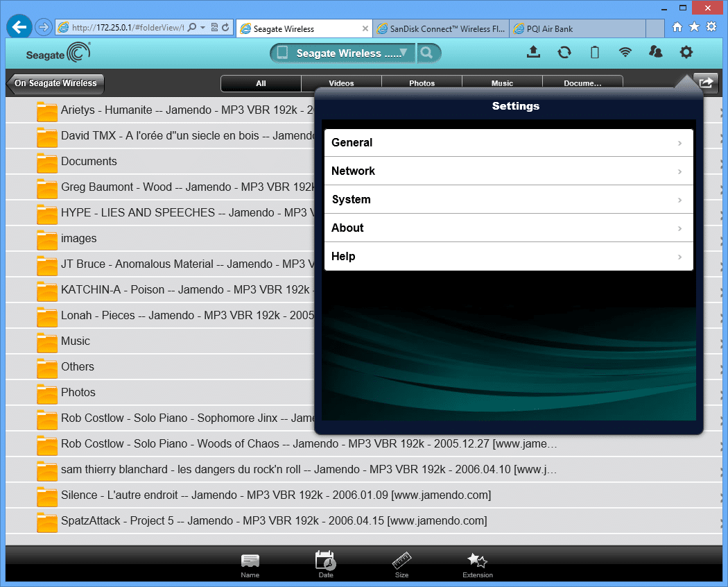Open Internet Explorer Tools gear

(711, 27)
